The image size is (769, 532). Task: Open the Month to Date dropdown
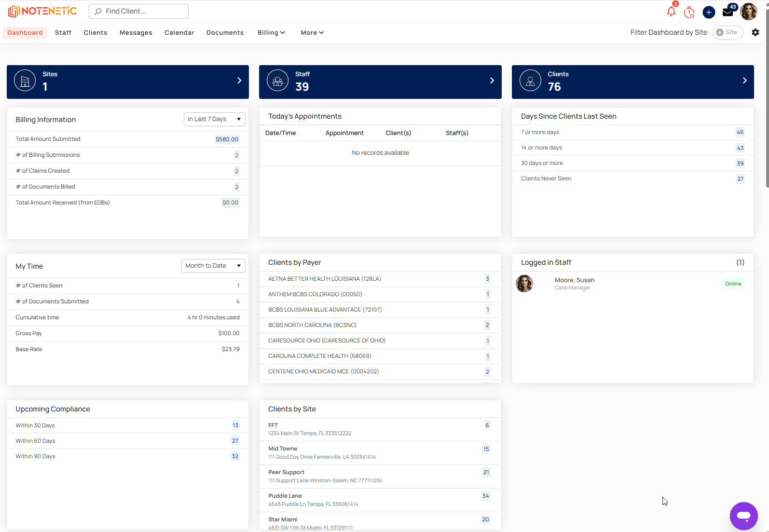tap(213, 266)
